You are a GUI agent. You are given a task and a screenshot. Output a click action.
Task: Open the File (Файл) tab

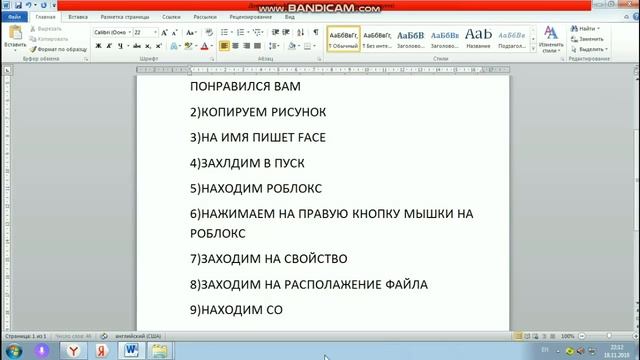coord(15,17)
